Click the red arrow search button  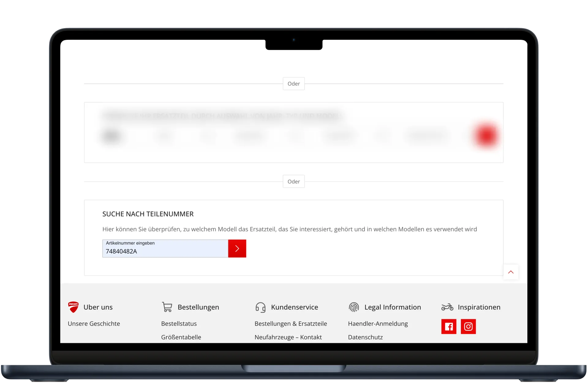coord(237,248)
